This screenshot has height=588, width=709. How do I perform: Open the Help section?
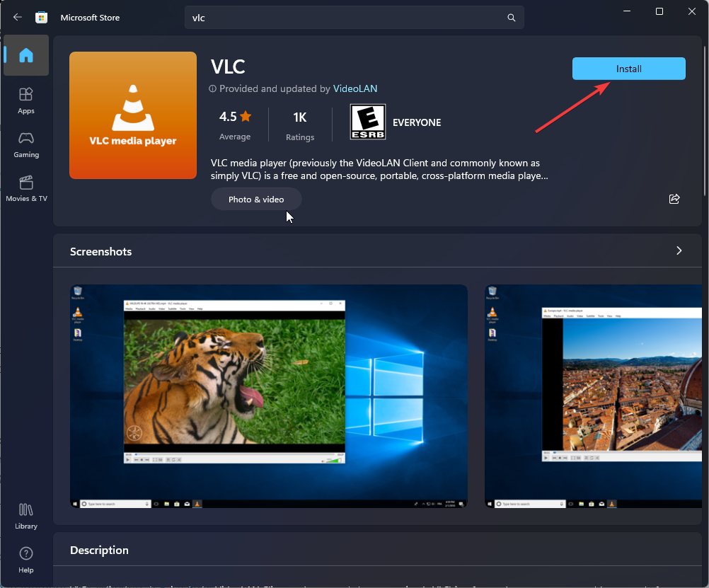(x=25, y=560)
